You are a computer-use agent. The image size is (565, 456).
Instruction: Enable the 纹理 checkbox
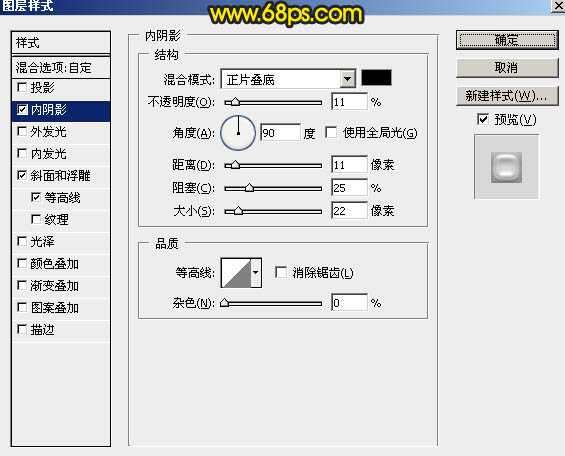36,219
